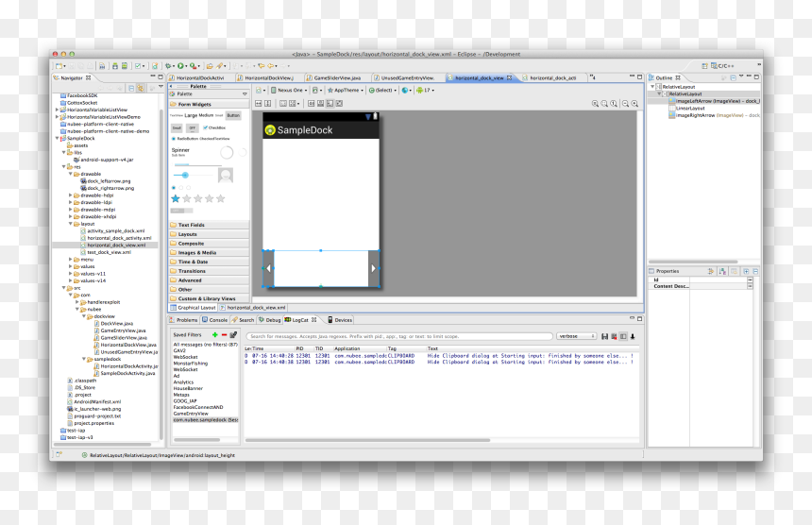Click the New file wizard icon
Viewport: 812px width, 525px height.
(59, 66)
